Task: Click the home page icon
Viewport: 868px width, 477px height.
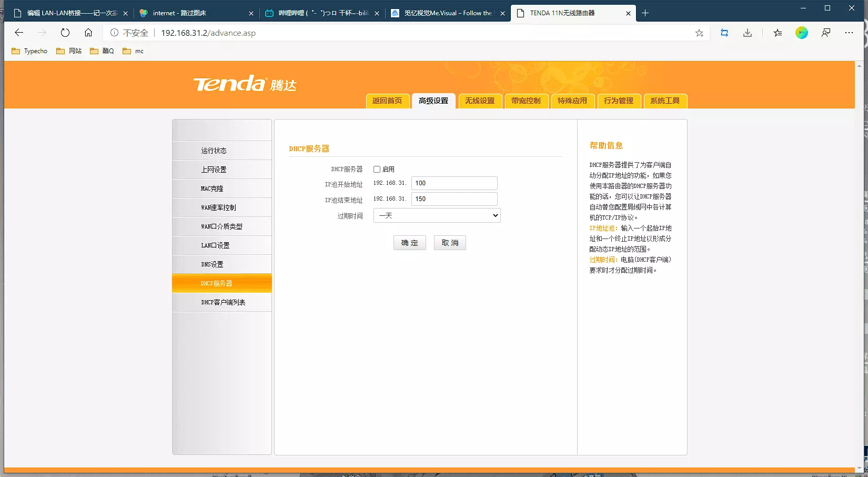Action: coord(88,33)
